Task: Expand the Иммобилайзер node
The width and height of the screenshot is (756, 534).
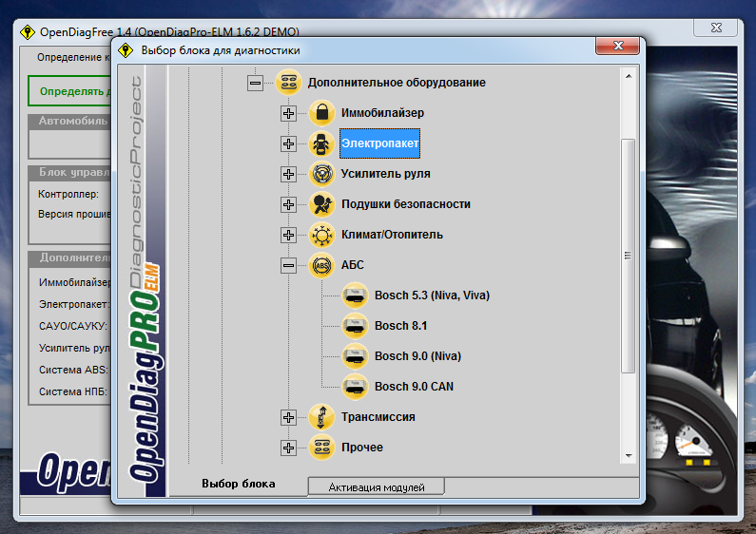Action: pyautogui.click(x=288, y=114)
